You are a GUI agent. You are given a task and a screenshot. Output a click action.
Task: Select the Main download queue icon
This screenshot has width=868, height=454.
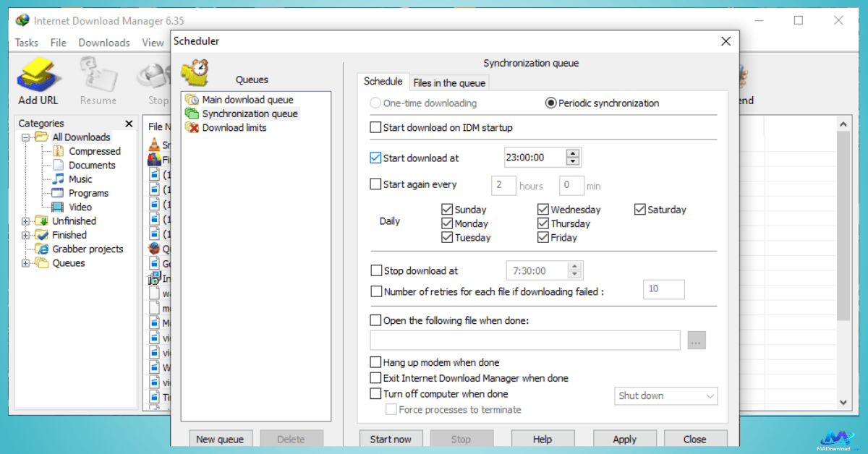coord(192,100)
